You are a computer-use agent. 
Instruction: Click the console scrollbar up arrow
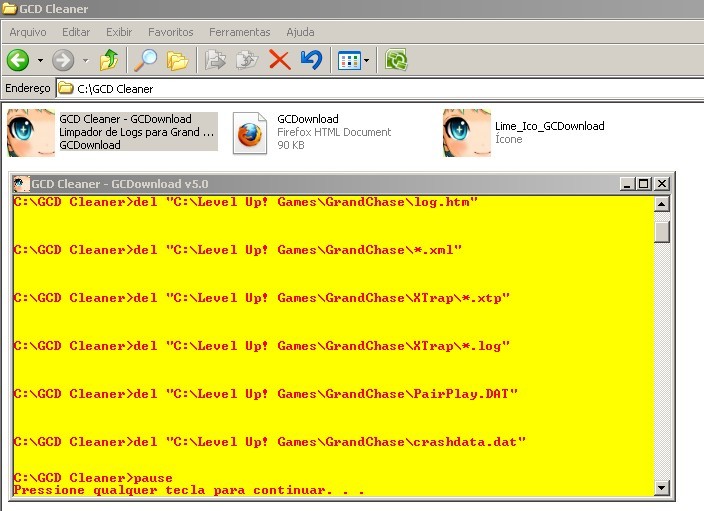[662, 204]
